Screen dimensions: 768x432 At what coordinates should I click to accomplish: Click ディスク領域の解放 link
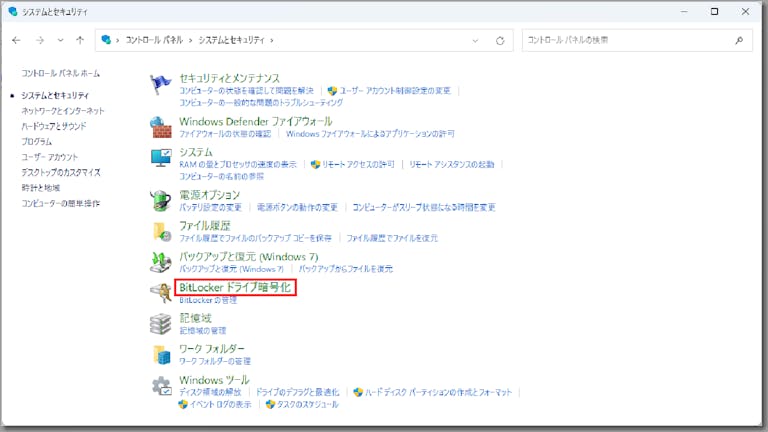210,392
